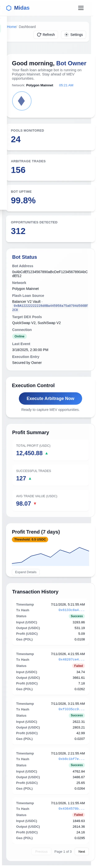Click the Ethereum diamond network icon
The image size is (99, 868).
tap(22, 101)
